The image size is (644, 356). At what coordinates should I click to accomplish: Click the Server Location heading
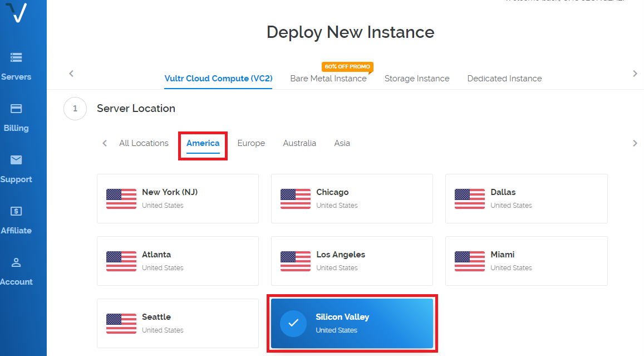pyautogui.click(x=136, y=109)
